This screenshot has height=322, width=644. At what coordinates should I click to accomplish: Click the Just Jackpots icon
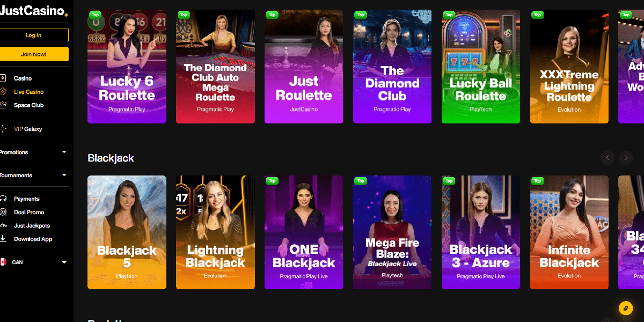[x=3, y=225]
